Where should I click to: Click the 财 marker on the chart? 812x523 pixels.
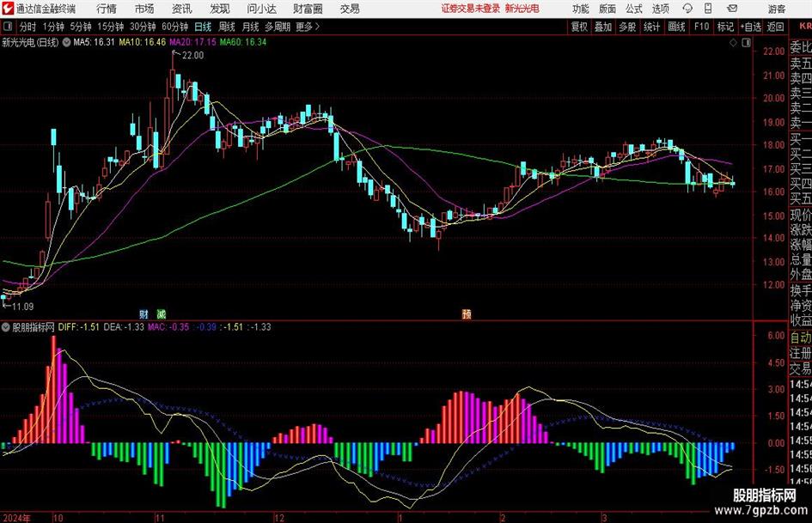[144, 313]
